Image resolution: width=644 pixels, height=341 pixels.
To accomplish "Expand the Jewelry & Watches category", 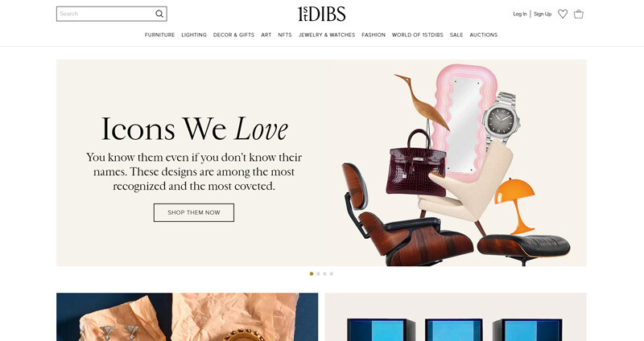I will 327,35.
